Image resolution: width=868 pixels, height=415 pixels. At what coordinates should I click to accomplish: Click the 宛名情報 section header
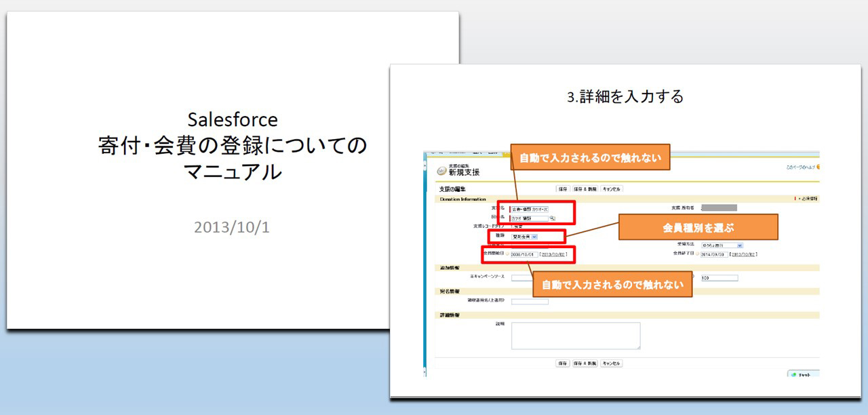pos(627,291)
